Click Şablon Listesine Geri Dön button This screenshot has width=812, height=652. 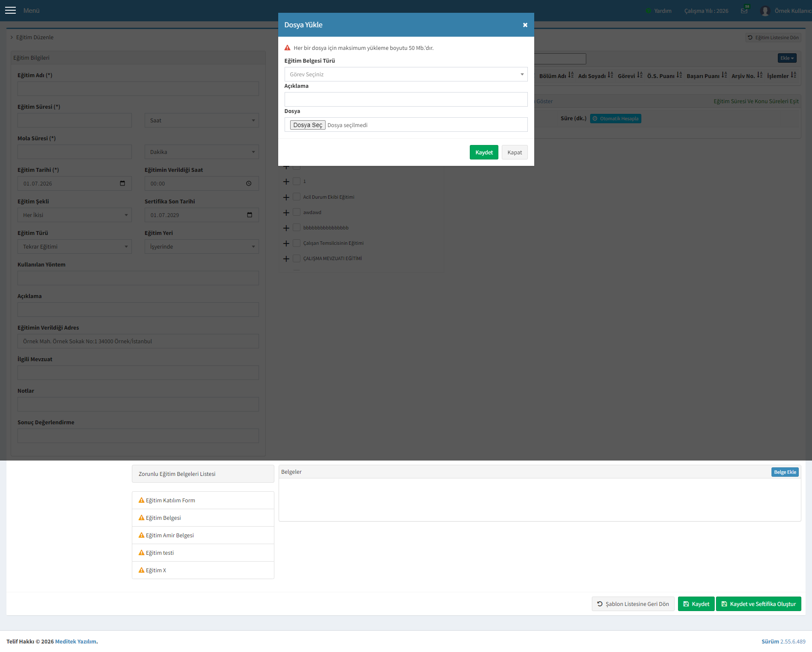tap(633, 604)
